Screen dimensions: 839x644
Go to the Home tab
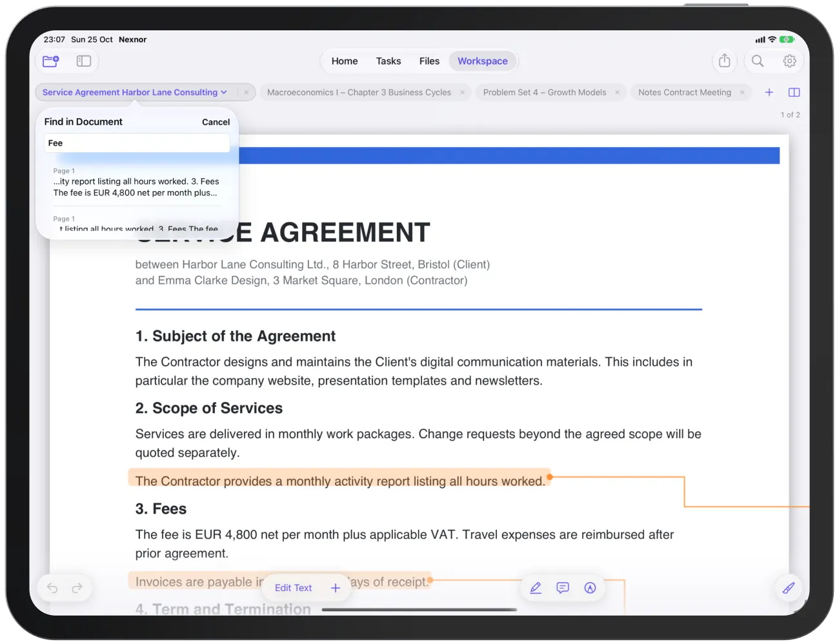(x=345, y=61)
